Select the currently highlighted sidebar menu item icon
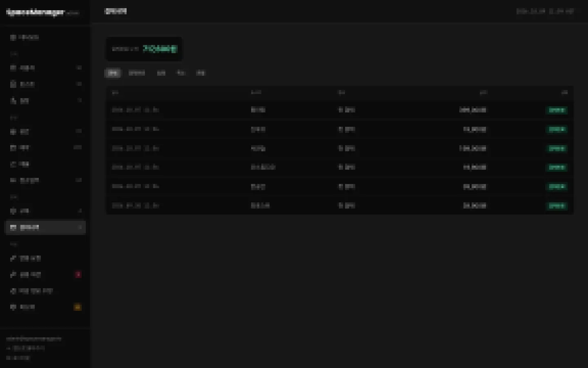Viewport: 588px width, 368px height. click(x=13, y=227)
